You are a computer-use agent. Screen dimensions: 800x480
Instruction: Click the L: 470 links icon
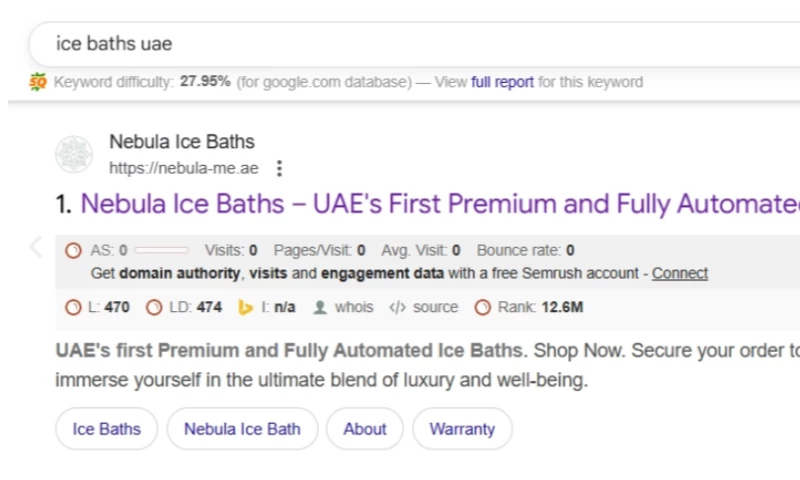(73, 307)
